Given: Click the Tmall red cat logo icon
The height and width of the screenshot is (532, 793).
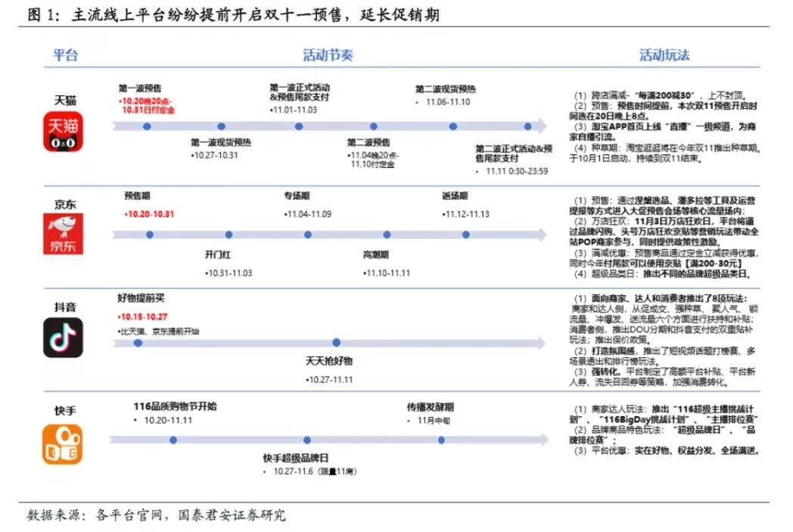Looking at the screenshot, I should (x=63, y=132).
